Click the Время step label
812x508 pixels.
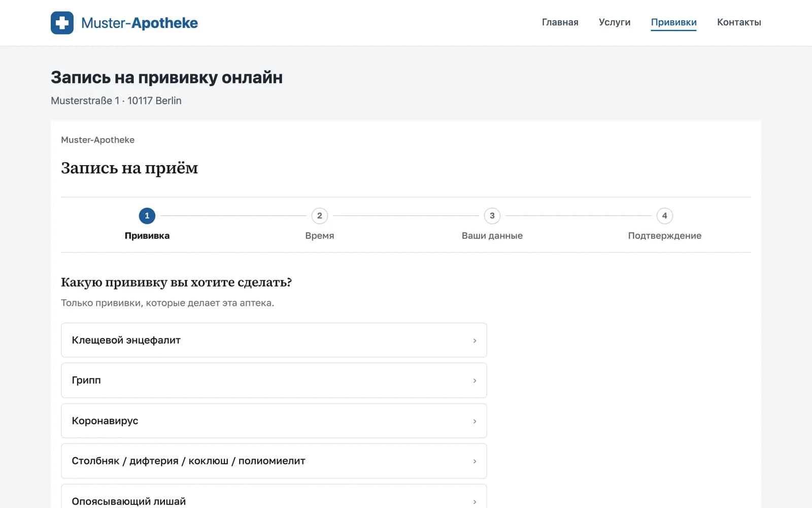[320, 236]
